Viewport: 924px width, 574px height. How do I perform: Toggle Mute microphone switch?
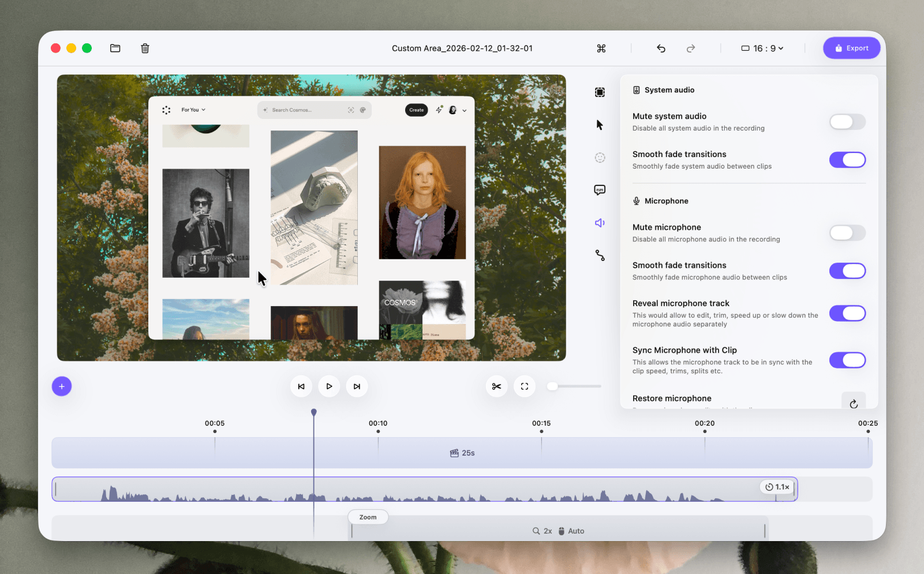point(847,233)
